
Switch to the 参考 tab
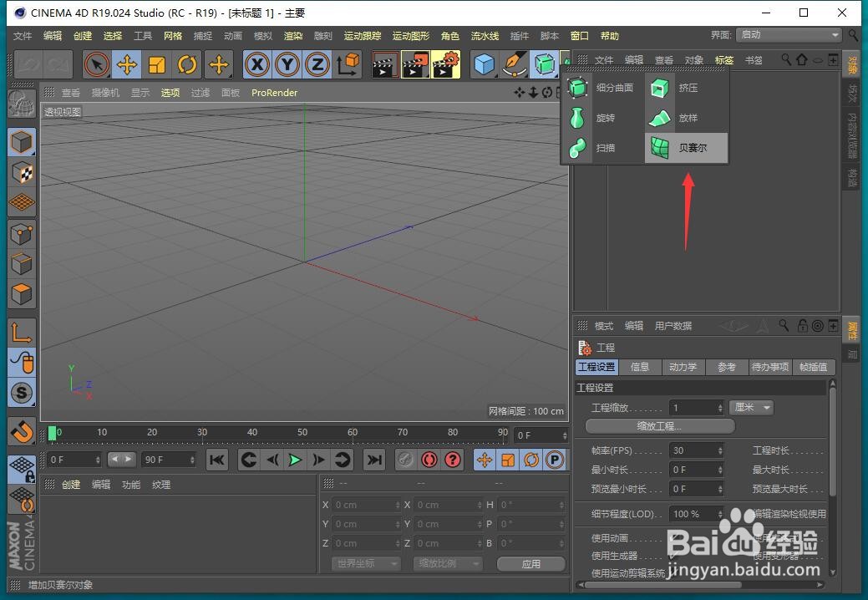pos(726,366)
